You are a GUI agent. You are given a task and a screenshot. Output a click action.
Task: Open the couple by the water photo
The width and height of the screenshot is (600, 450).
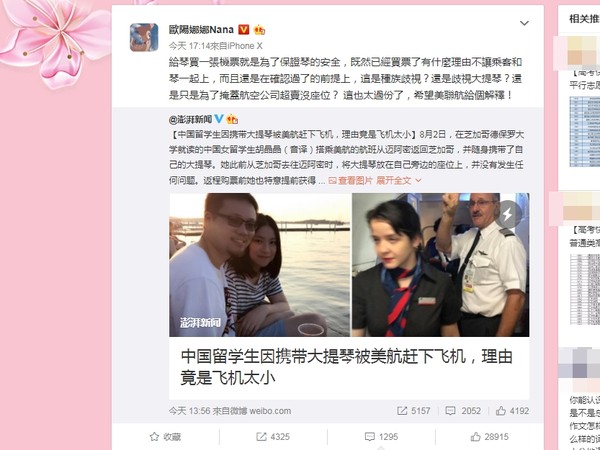[260, 265]
